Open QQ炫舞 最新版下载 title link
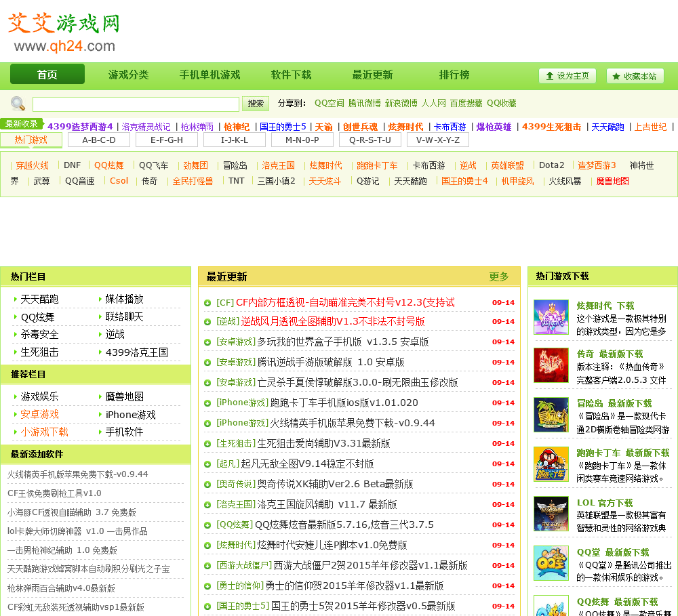This screenshot has height=616, width=678. pyautogui.click(x=618, y=602)
